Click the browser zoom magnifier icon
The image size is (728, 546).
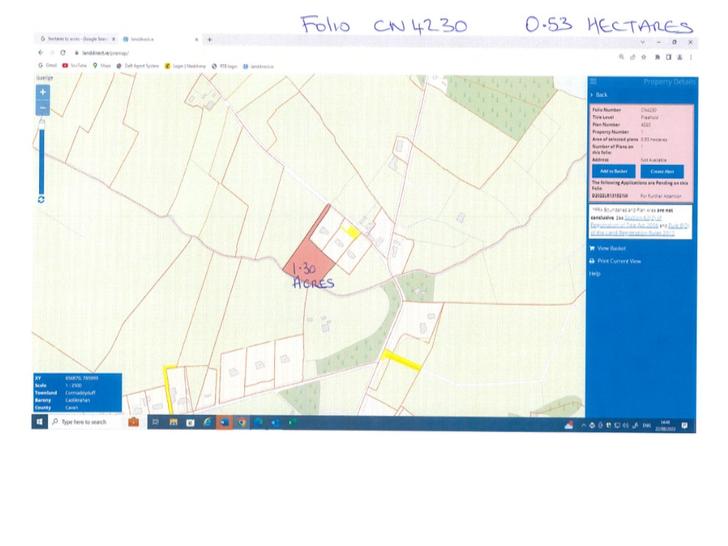coord(621,57)
